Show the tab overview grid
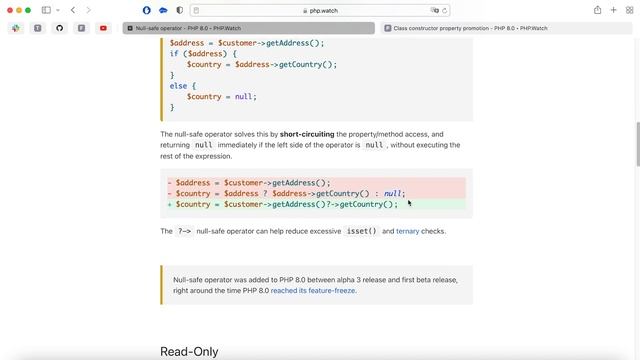 tap(629, 10)
